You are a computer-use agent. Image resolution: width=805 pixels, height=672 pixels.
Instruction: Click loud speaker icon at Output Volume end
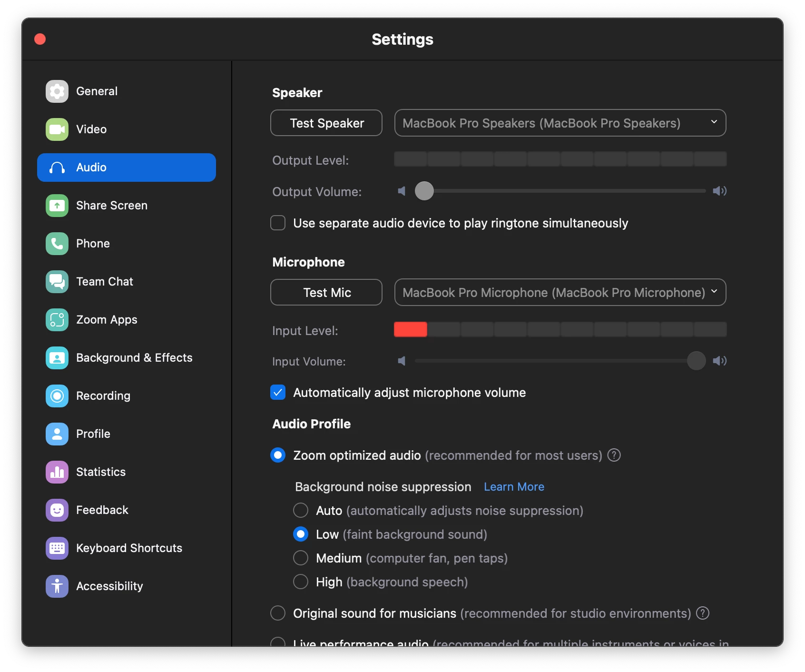click(719, 191)
